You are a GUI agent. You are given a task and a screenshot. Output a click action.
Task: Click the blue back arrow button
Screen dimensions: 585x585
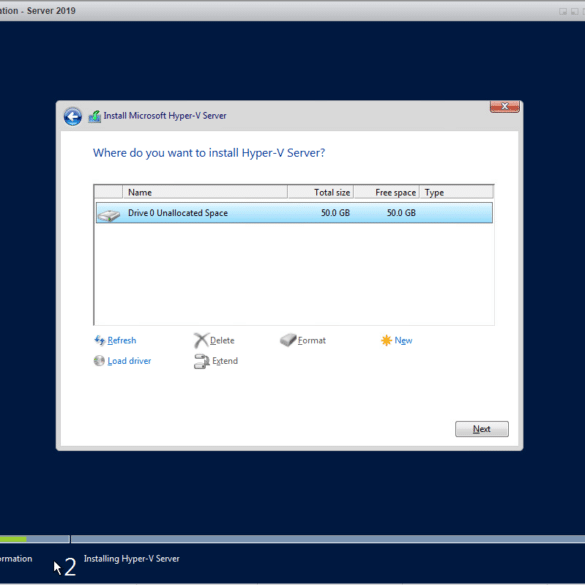(x=73, y=117)
